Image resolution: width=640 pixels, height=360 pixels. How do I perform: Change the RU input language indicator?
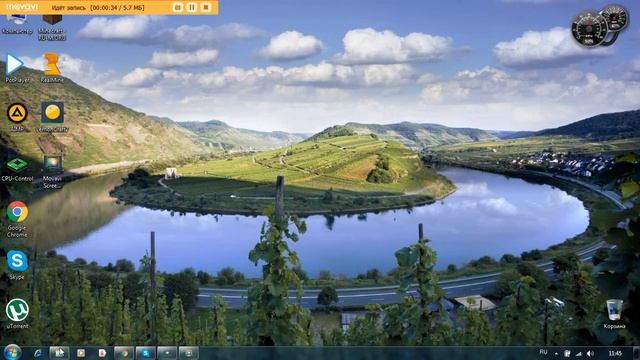click(x=543, y=352)
